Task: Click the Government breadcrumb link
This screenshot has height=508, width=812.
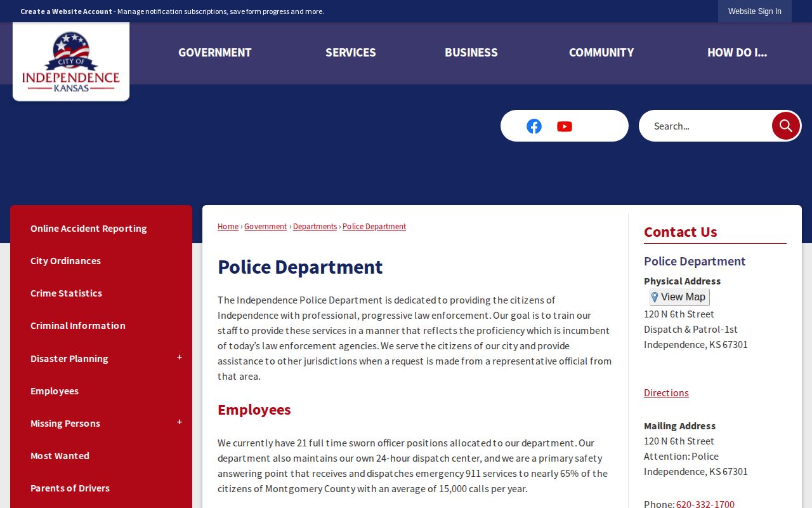Action: click(265, 227)
